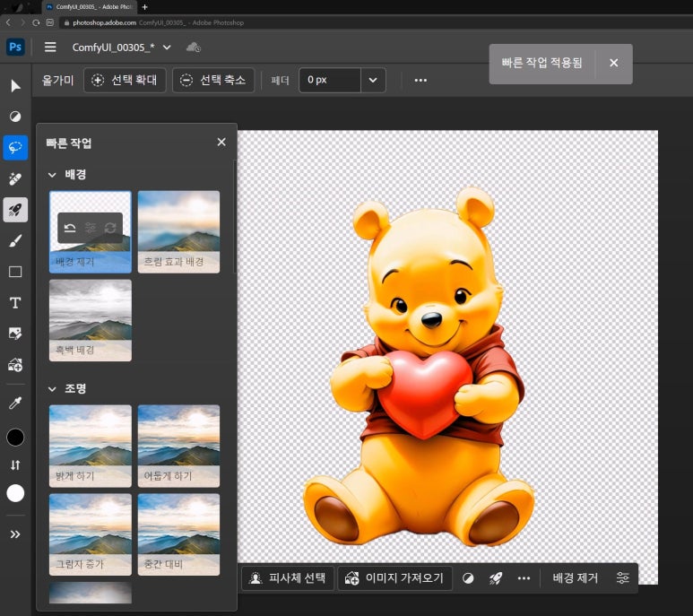This screenshot has height=616, width=693.
Task: Open Quick Actions rocket tool in left toolbar
Action: tap(15, 210)
